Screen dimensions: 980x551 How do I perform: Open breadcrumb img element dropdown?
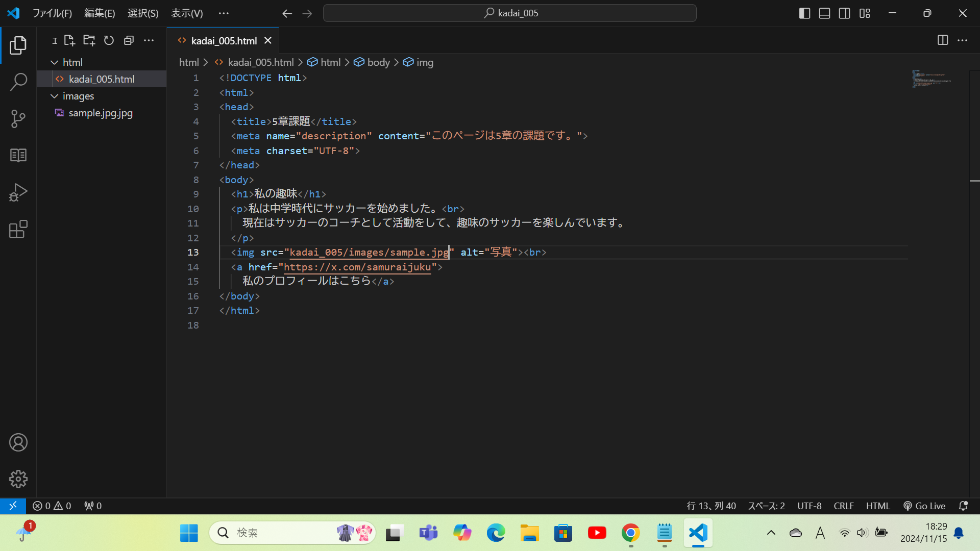point(419,62)
